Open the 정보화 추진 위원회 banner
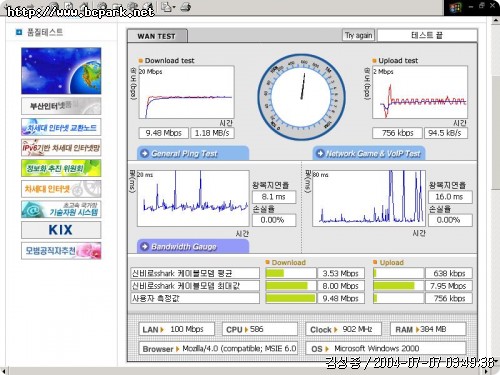Image resolution: width=500 pixels, height=375 pixels. tap(61, 168)
